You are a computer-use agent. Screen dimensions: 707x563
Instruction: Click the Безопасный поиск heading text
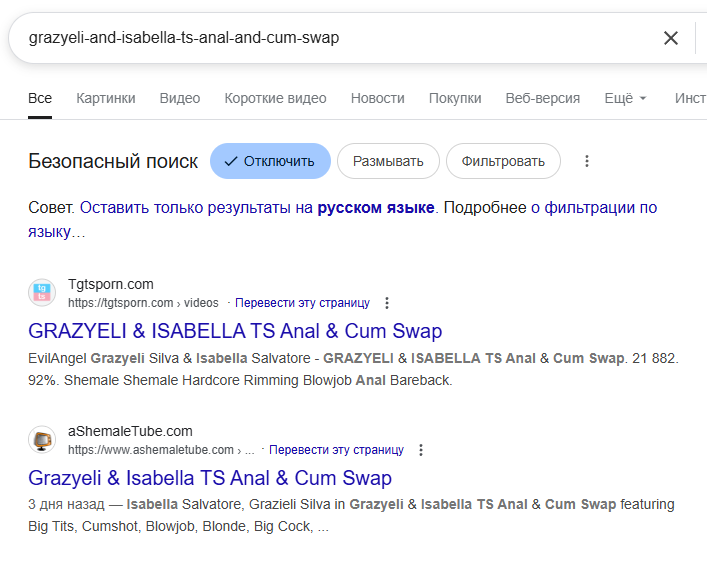point(113,161)
